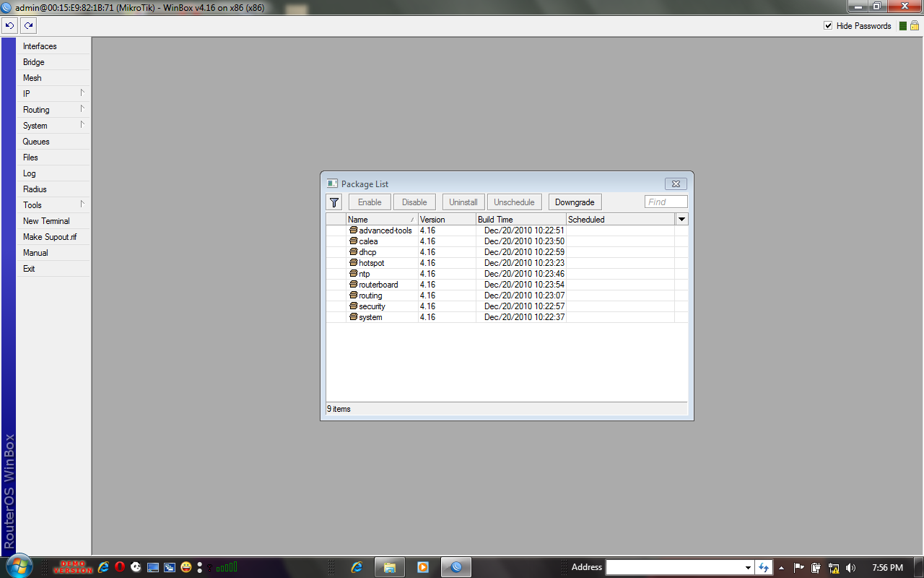Click the advanced-tools package icon
Image resolution: width=924 pixels, height=578 pixels.
tap(354, 230)
